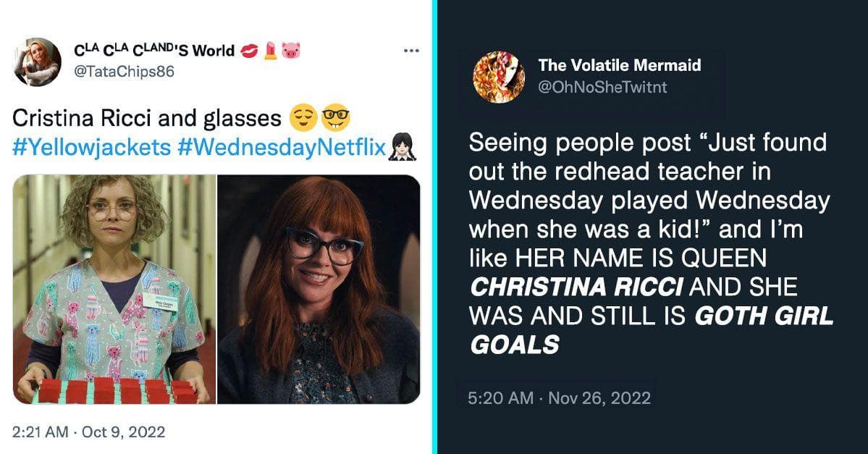Click the 'CLA CLA CLAND'S World' display name
Screen dimensions: 868x454
154,50
